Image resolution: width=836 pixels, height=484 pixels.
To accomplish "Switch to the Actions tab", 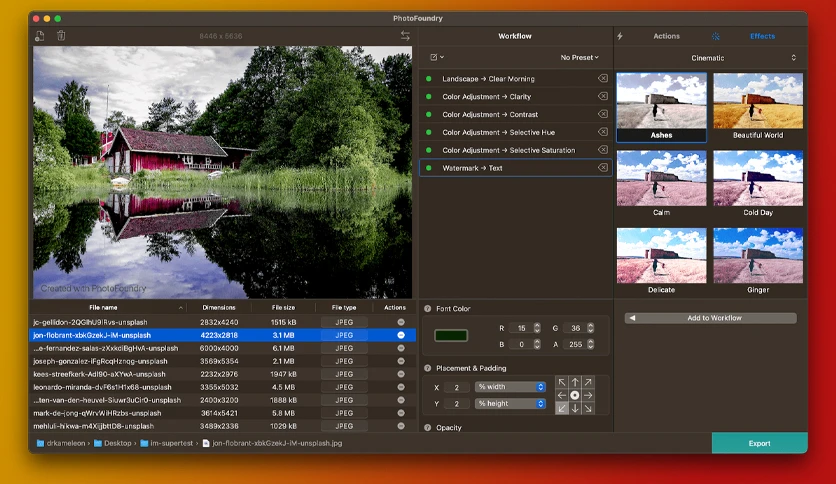I will 666,36.
